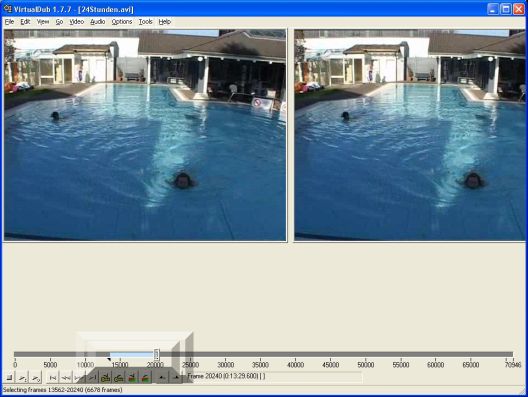This screenshot has height=397, width=528.
Task: Open the File menu
Action: click(x=9, y=22)
